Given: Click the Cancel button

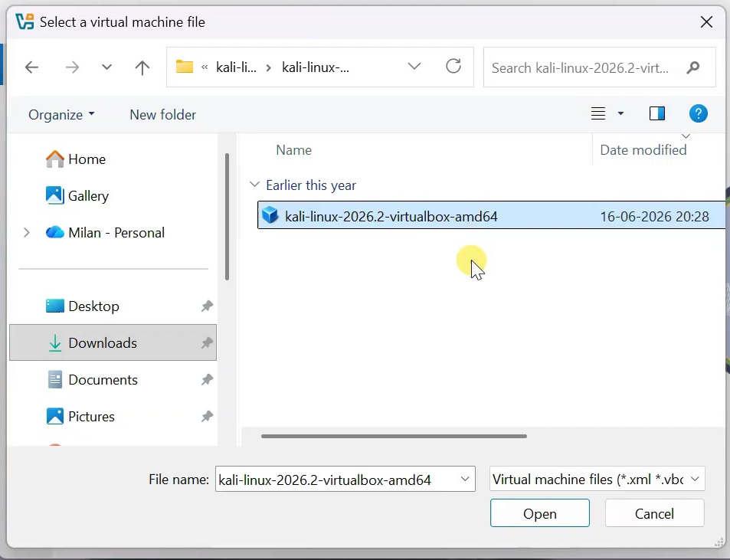Looking at the screenshot, I should pyautogui.click(x=654, y=513).
